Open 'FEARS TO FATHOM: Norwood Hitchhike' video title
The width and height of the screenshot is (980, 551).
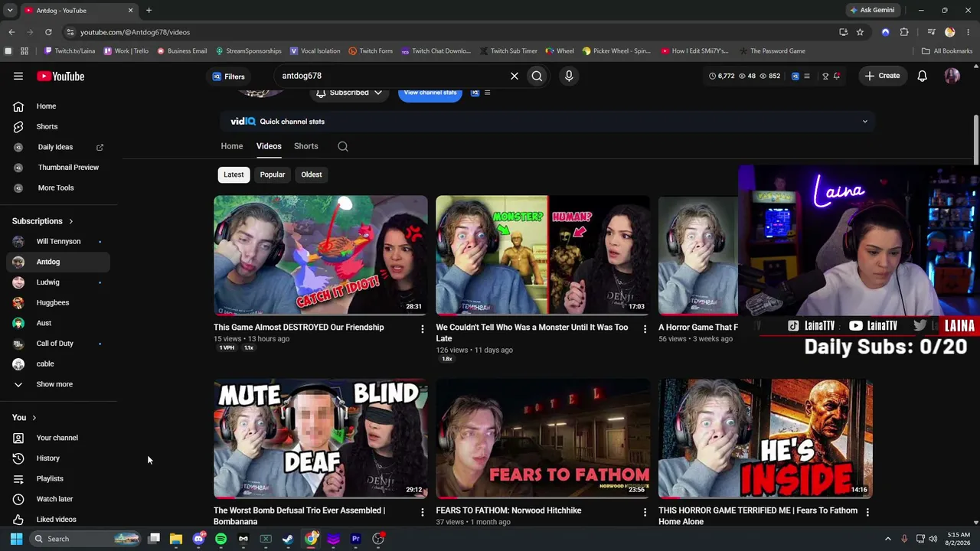pyautogui.click(x=508, y=510)
